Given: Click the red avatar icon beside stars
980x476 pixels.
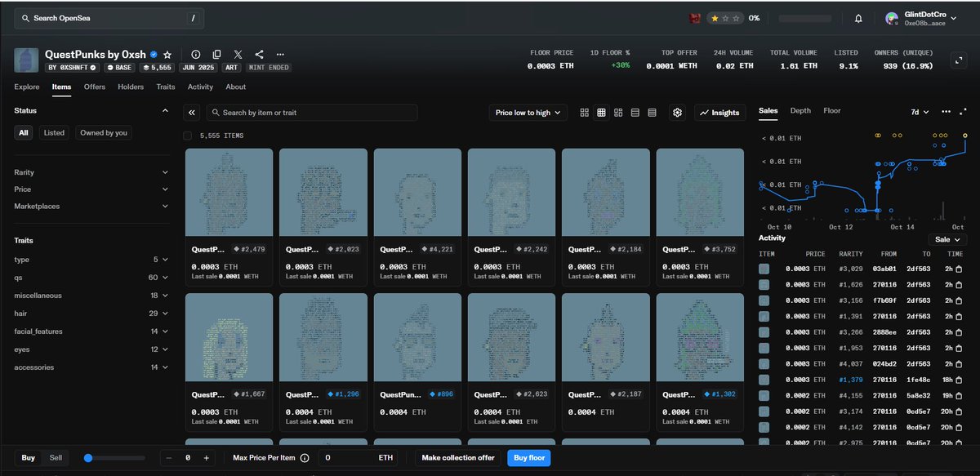Looking at the screenshot, I should coord(695,18).
